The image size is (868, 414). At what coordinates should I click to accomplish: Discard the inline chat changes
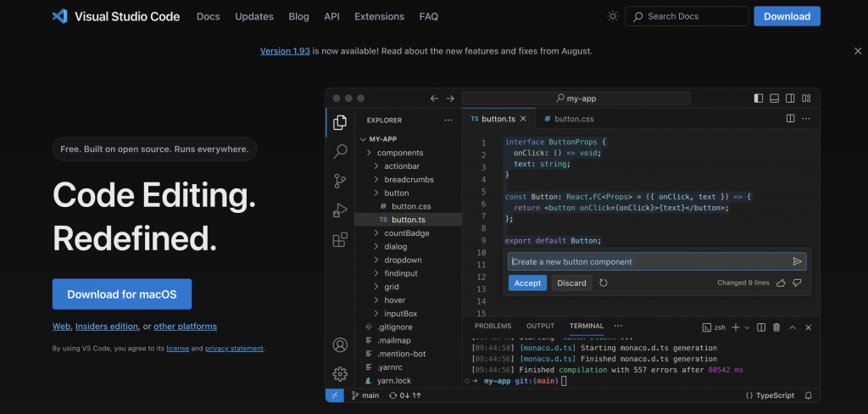571,283
